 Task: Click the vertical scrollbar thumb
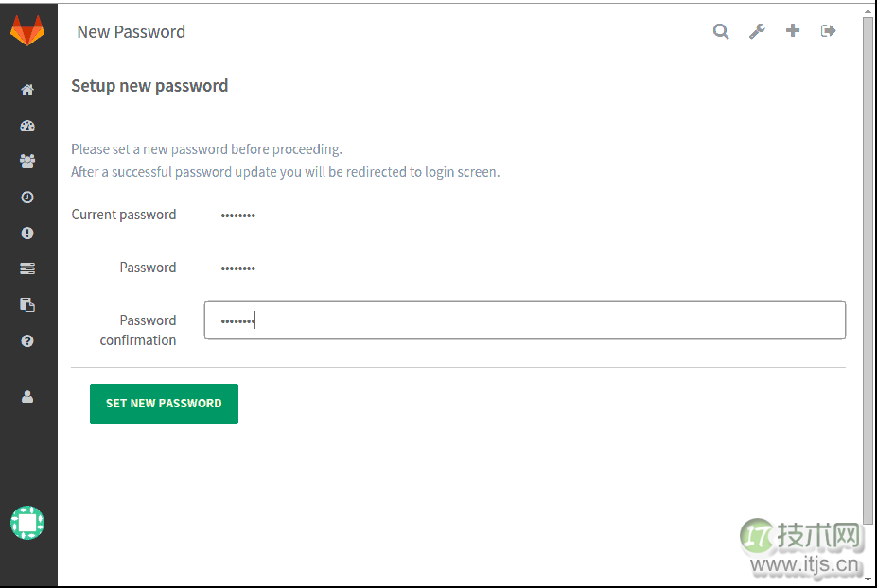click(868, 270)
